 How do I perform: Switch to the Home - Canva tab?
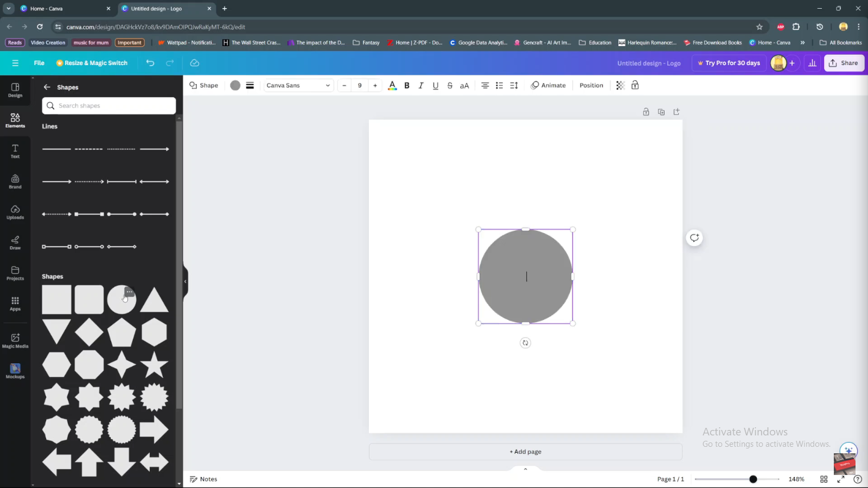coord(65,9)
